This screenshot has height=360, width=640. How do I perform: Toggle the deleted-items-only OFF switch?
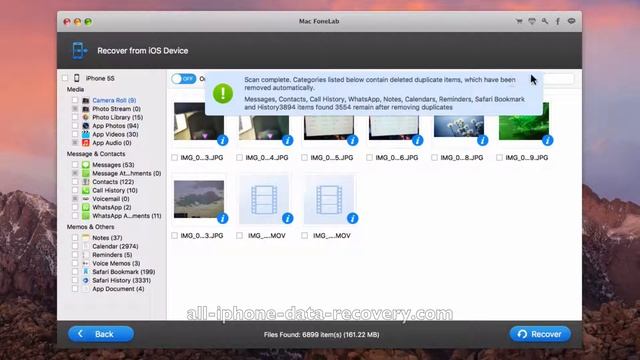pos(184,78)
